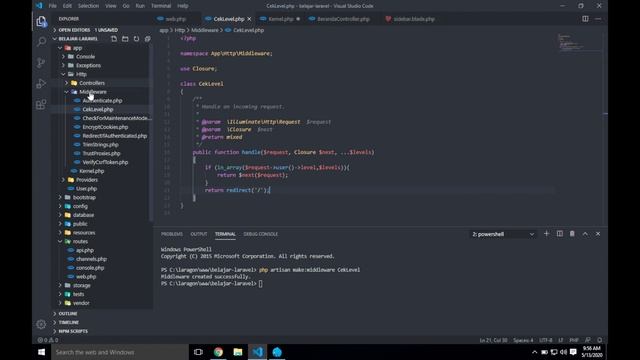Screen dimensions: 640x360
Task: Switch to the OUTPUT panel tab
Action: [x=199, y=234]
